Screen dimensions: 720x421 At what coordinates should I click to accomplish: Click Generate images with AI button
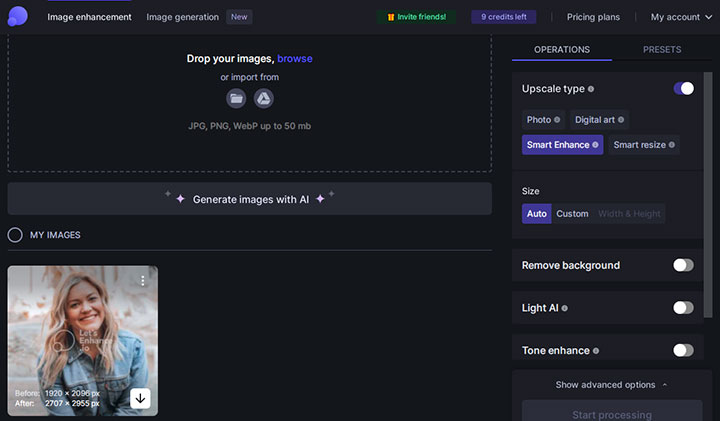click(x=250, y=199)
